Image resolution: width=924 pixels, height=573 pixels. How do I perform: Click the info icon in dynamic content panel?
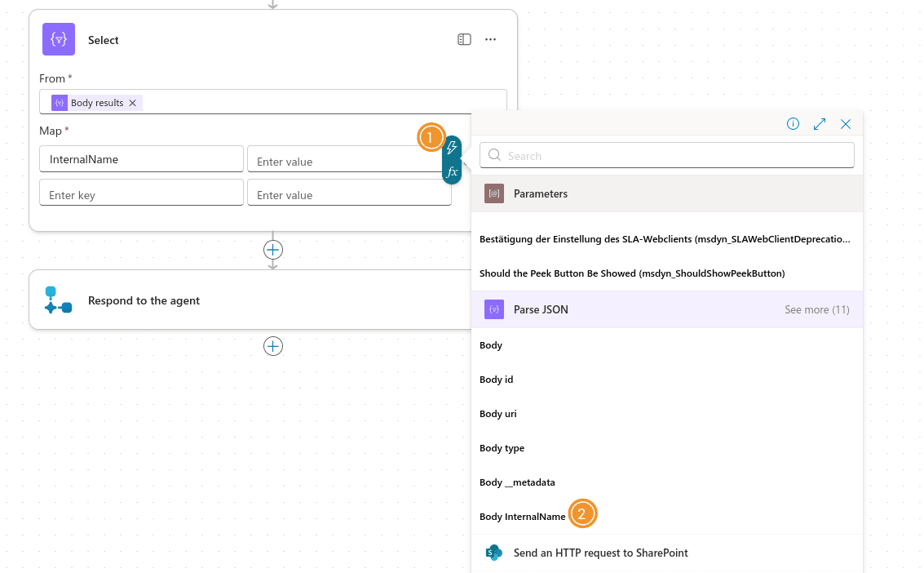(793, 124)
